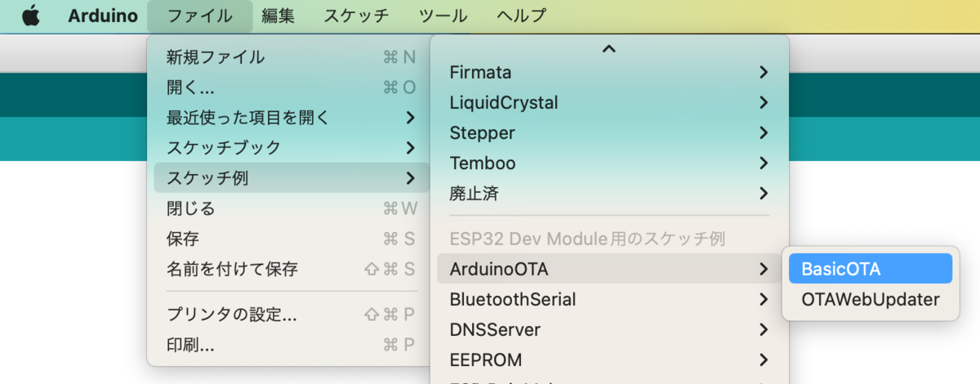Click the Apple logo icon
980x384 pixels.
(x=30, y=16)
